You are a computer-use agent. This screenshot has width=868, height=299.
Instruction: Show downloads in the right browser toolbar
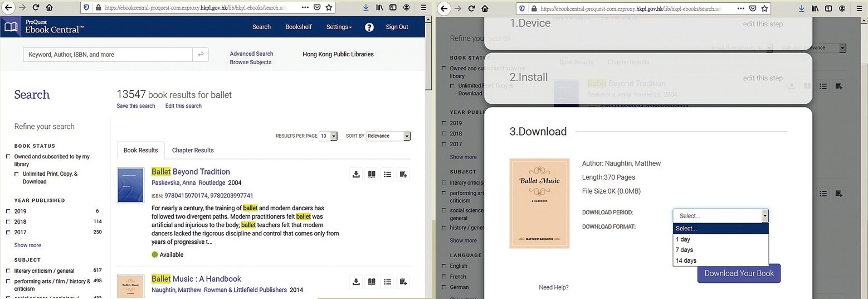801,8
